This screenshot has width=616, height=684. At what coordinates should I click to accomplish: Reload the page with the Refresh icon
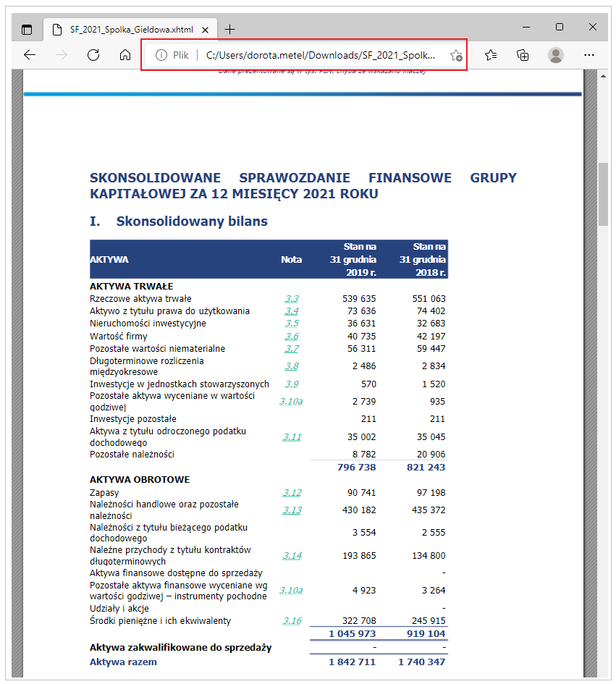(x=93, y=55)
